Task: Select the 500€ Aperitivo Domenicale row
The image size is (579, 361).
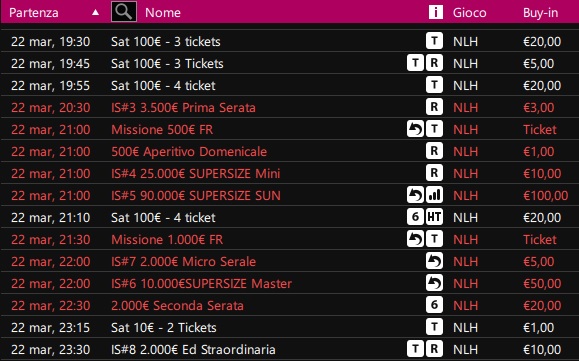Action: pyautogui.click(x=290, y=151)
